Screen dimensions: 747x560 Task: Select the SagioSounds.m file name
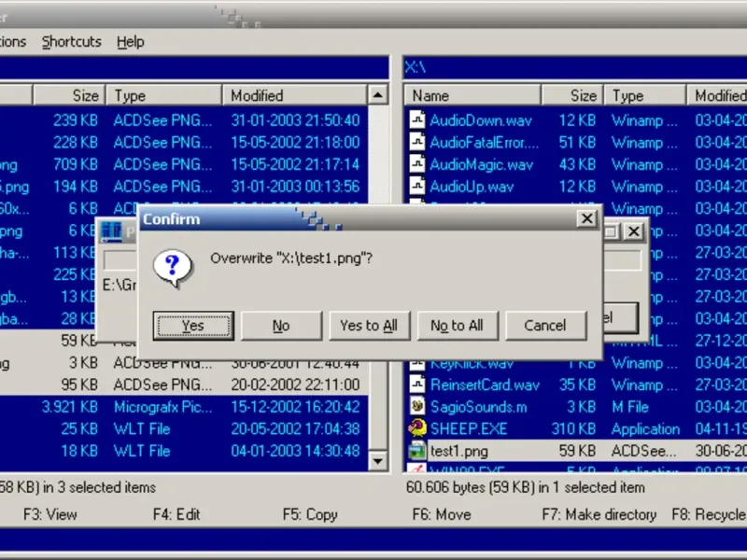pyautogui.click(x=478, y=407)
